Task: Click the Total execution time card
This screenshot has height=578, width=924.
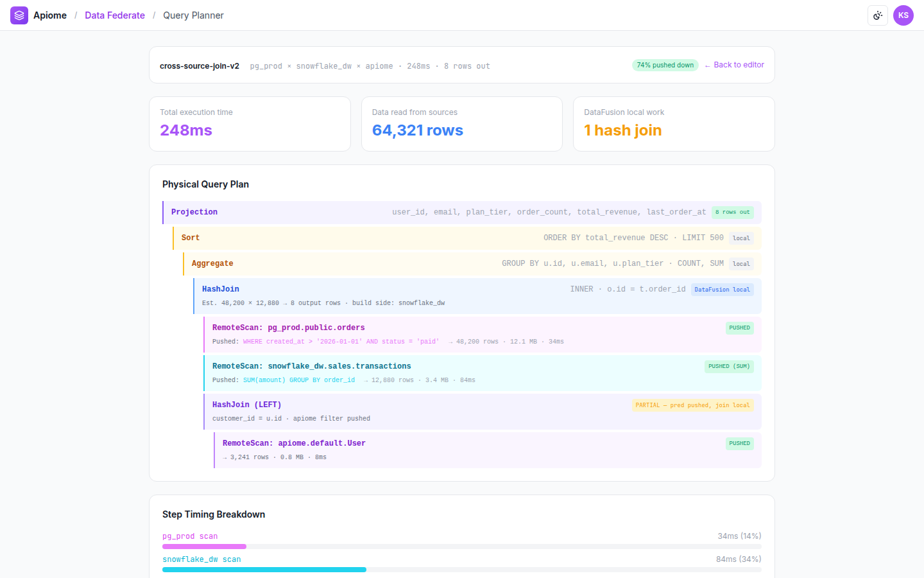Action: tap(250, 124)
